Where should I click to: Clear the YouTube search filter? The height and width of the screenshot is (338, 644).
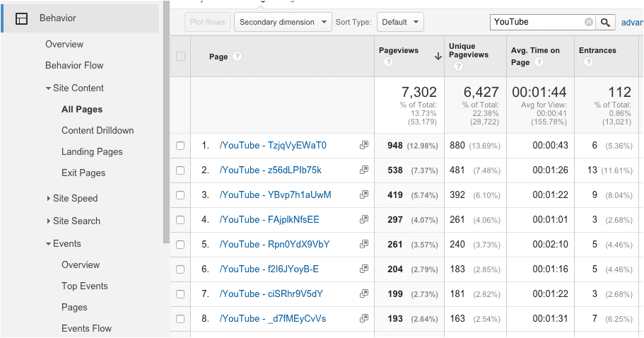pyautogui.click(x=589, y=22)
